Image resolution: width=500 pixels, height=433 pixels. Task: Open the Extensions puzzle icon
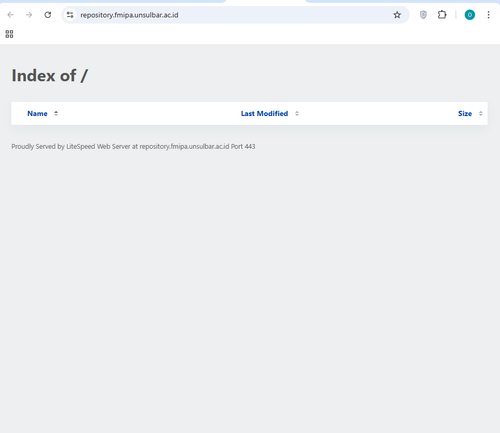(x=442, y=15)
